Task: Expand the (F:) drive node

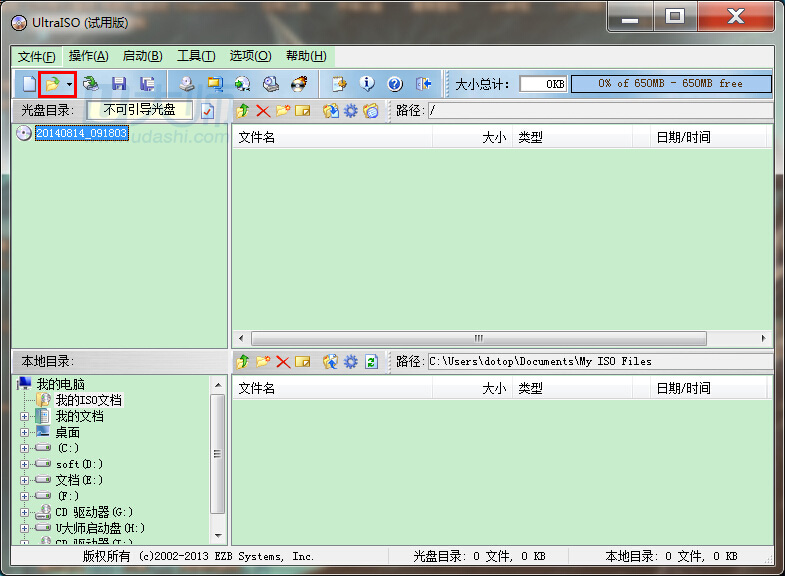Action: click(x=24, y=496)
